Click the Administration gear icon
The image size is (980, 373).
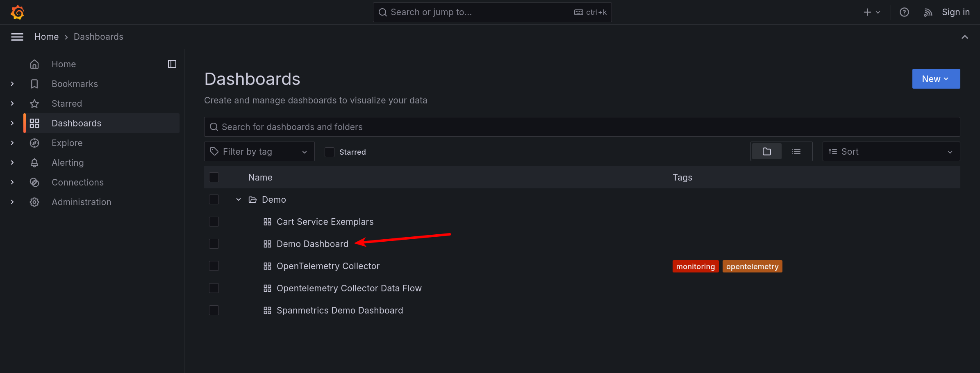click(34, 202)
